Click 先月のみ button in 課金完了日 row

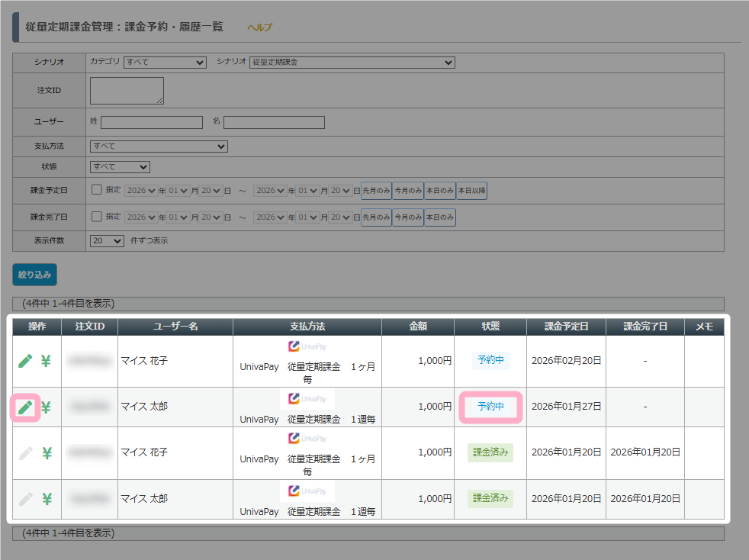click(x=376, y=217)
